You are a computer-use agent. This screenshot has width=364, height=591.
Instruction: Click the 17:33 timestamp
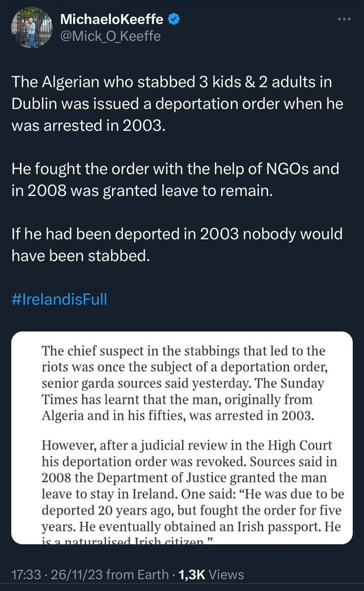pos(26,575)
